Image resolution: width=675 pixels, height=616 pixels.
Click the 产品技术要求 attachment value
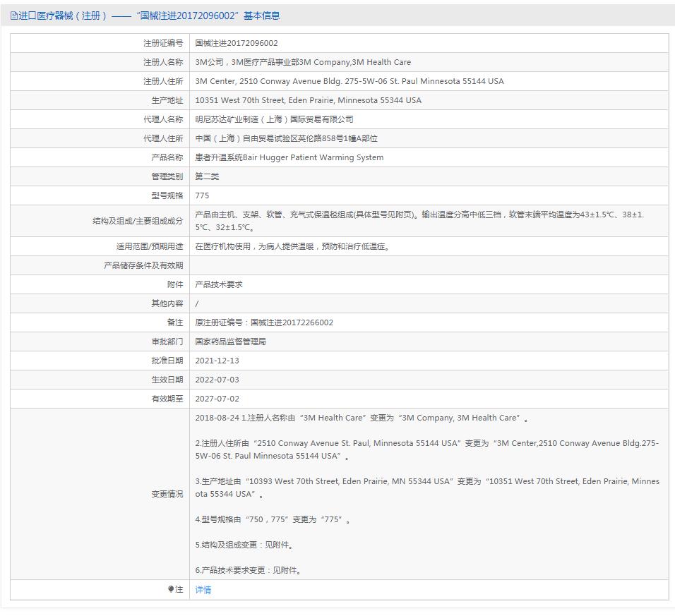[219, 284]
